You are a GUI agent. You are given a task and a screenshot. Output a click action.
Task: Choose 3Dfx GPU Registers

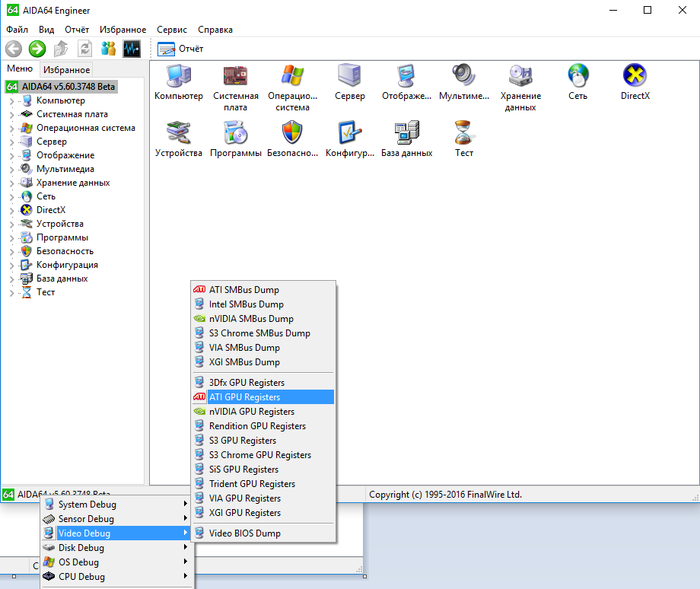[263, 383]
